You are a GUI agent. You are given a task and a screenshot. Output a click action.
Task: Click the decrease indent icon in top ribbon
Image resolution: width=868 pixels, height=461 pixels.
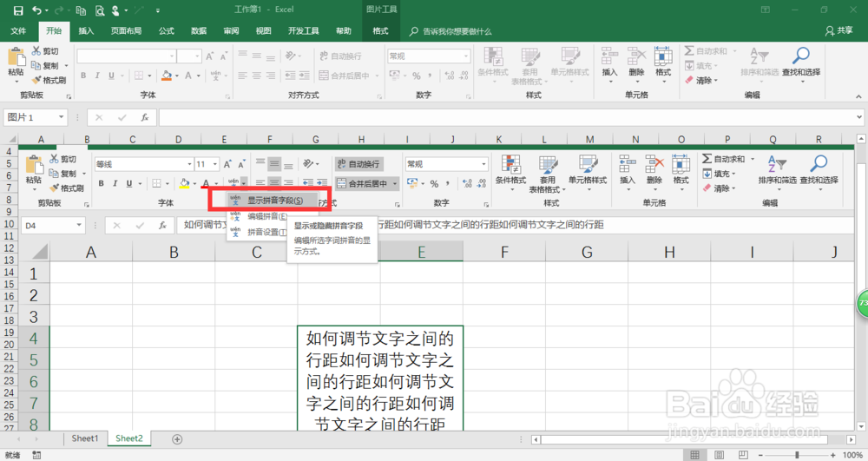pos(290,76)
